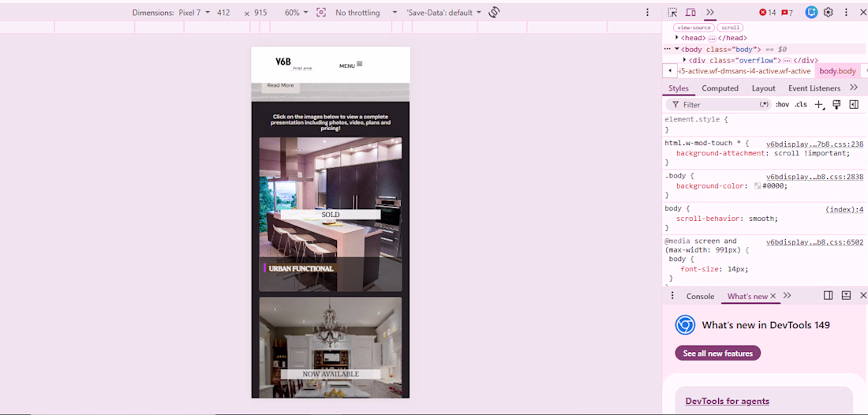The height and width of the screenshot is (415, 868).
Task: Click the view-source badge
Action: [693, 27]
